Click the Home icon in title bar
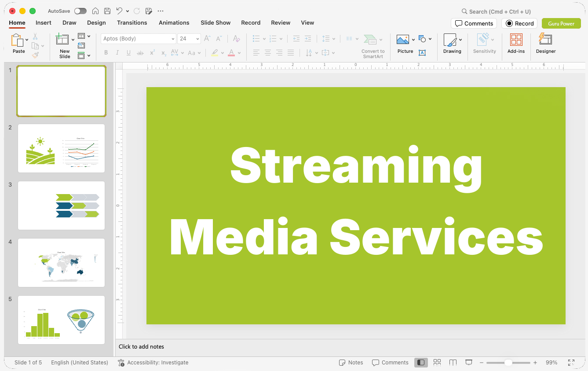This screenshot has width=588, height=371. (x=95, y=11)
